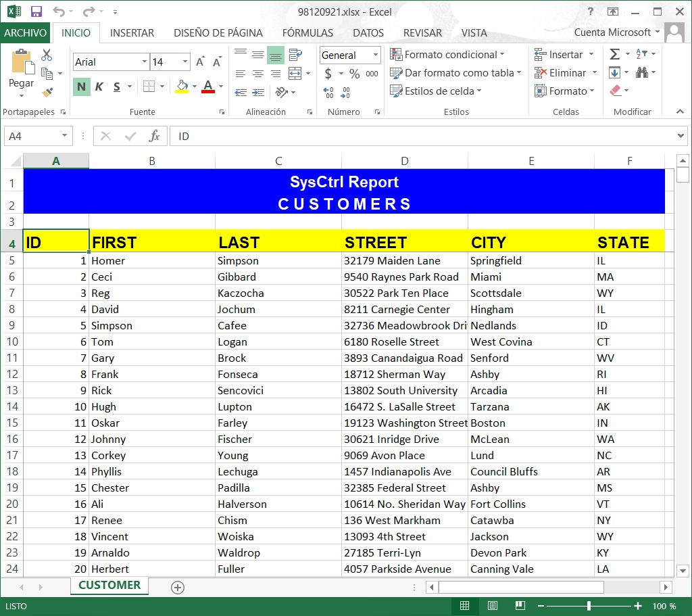Click the Insert function fx icon
692x616 pixels.
(154, 136)
